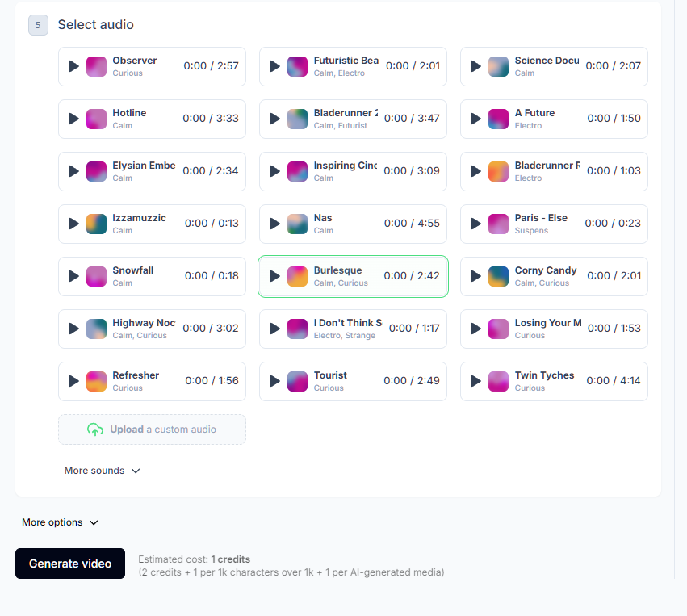Play the A Future electro track
The image size is (687, 616).
475,119
